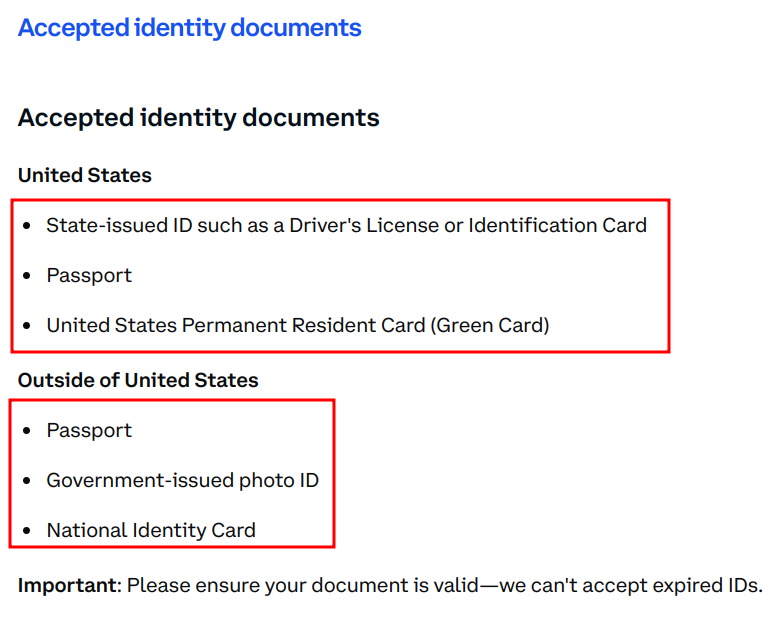The width and height of the screenshot is (779, 626).
Task: Click the bullet before United States Permanent Resident Card
Action: click(x=27, y=327)
